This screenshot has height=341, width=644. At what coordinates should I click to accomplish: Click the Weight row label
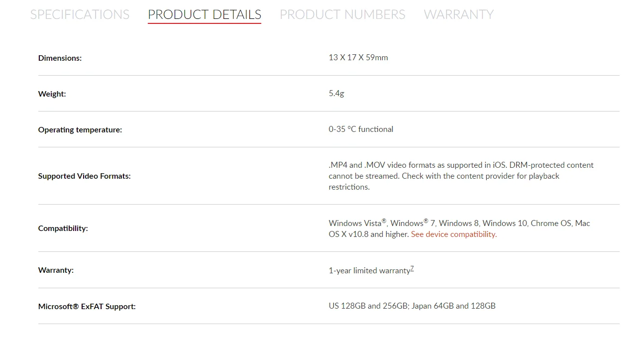click(52, 94)
